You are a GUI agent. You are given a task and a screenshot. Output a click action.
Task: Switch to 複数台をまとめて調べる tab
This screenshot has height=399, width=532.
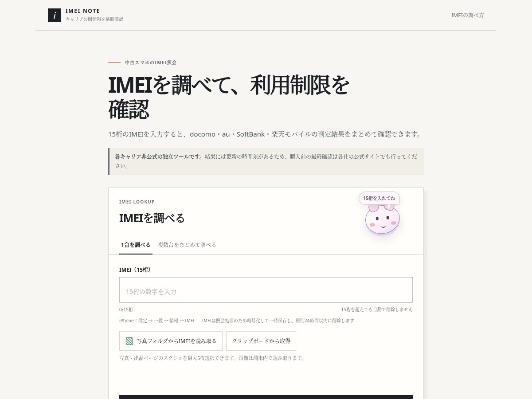click(x=187, y=245)
